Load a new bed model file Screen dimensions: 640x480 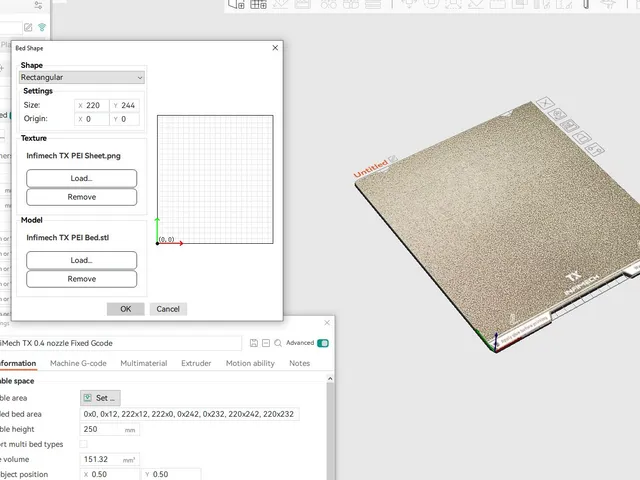click(82, 260)
